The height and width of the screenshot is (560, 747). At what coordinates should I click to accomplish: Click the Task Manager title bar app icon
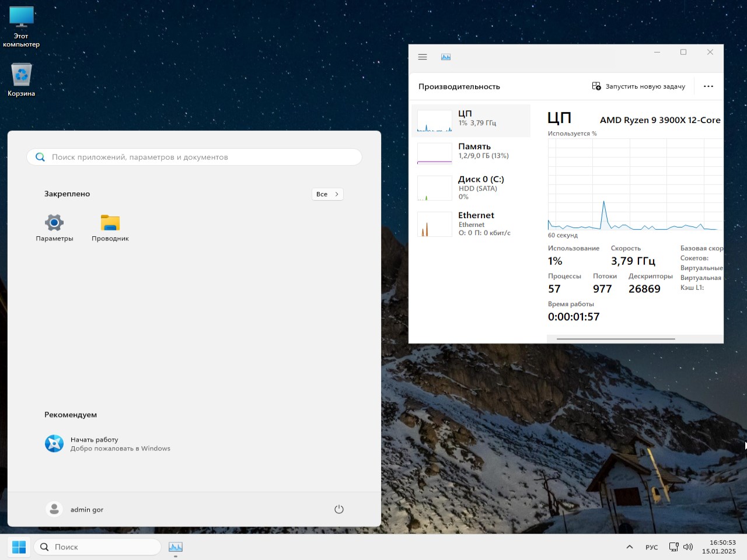pyautogui.click(x=446, y=57)
